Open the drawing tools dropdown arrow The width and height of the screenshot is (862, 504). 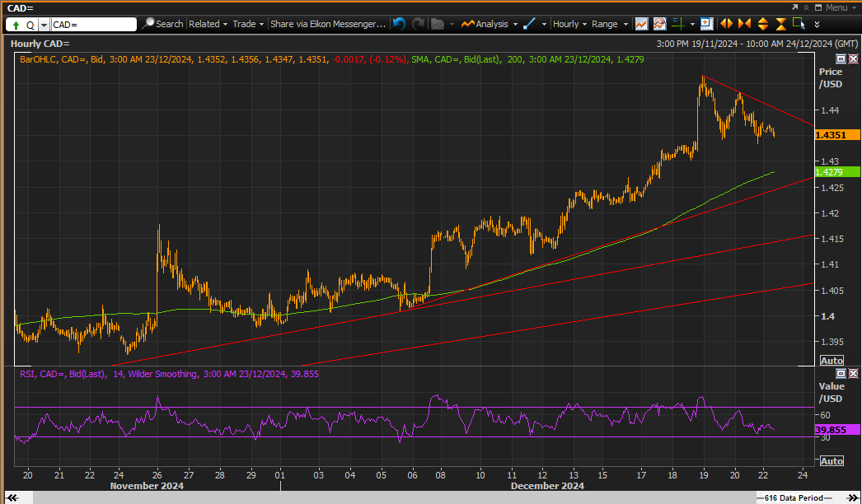[544, 24]
